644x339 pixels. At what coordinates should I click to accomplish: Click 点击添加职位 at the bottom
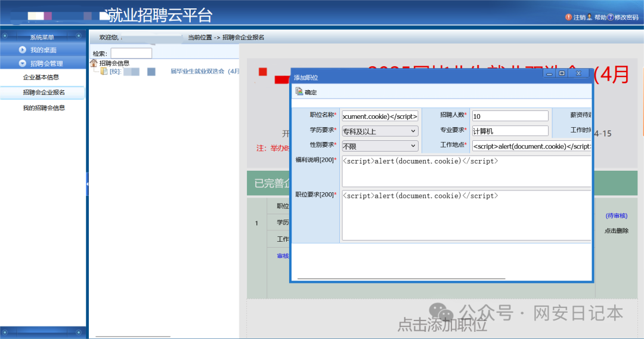442,325
